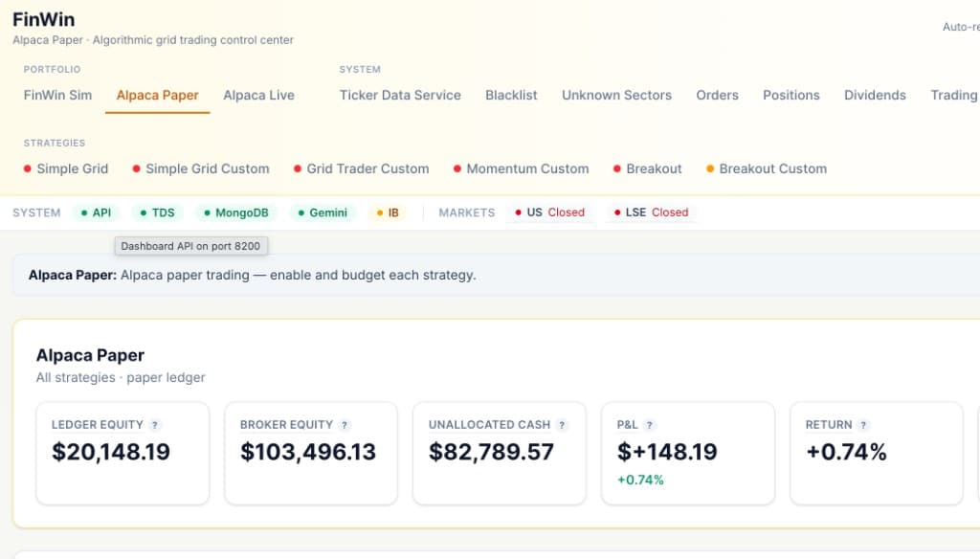Click the $103,496.13 broker equity value
Image resolution: width=980 pixels, height=559 pixels.
(x=308, y=452)
